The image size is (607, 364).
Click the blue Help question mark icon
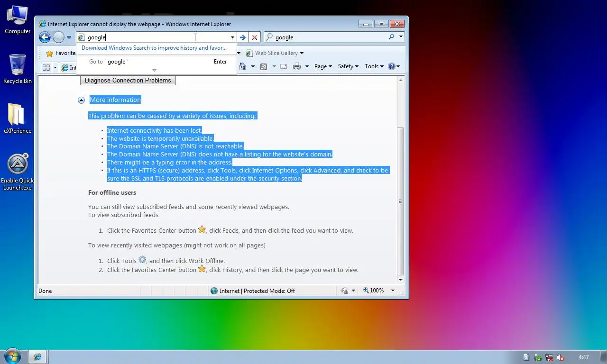pyautogui.click(x=392, y=66)
